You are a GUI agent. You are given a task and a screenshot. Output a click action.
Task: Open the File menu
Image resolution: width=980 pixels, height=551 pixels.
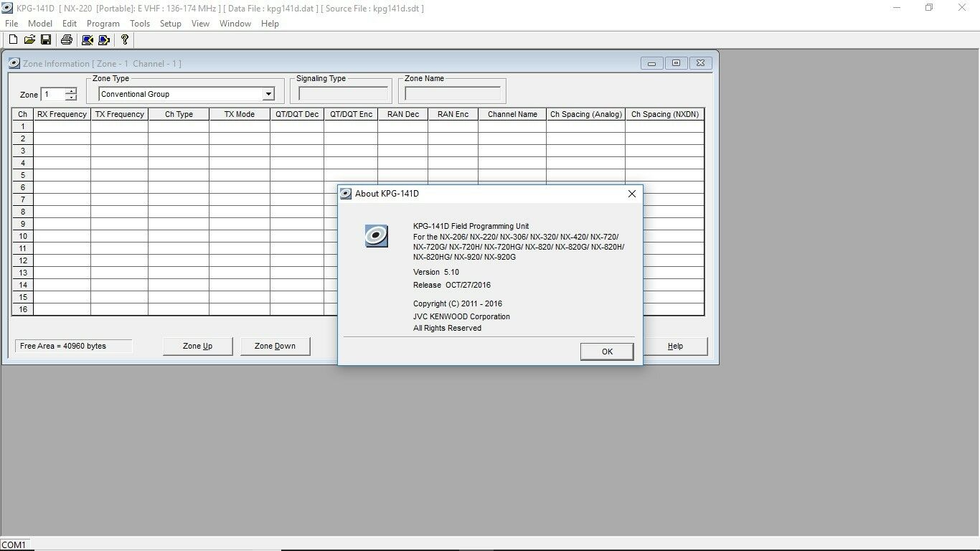coord(11,24)
